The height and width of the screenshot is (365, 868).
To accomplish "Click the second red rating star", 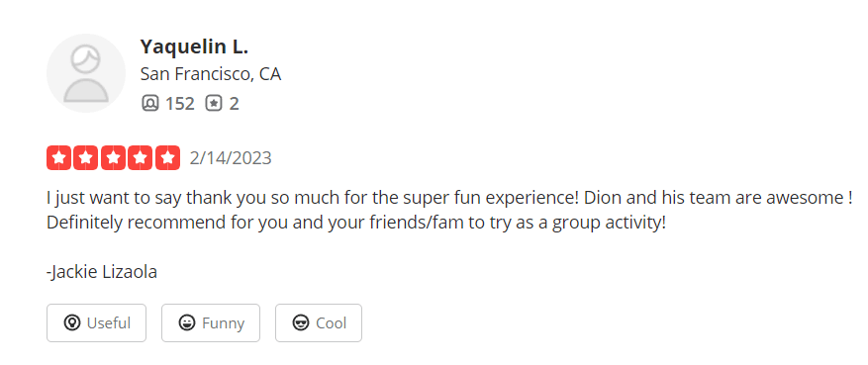I will click(x=86, y=158).
